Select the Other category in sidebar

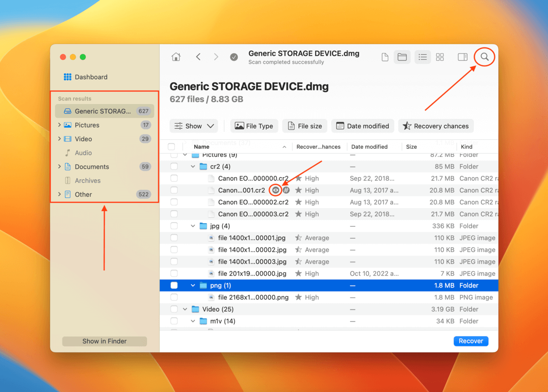coord(105,194)
